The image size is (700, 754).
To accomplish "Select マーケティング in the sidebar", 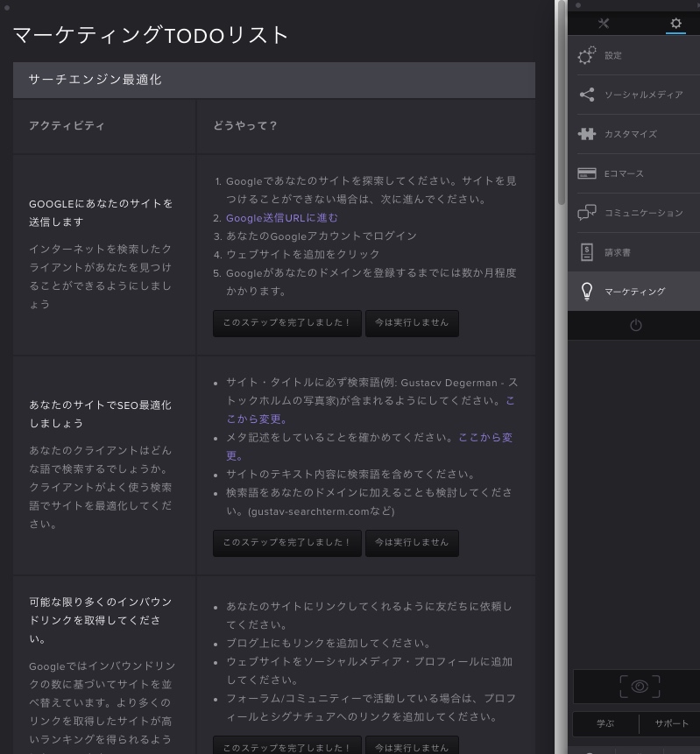I will pos(633,292).
